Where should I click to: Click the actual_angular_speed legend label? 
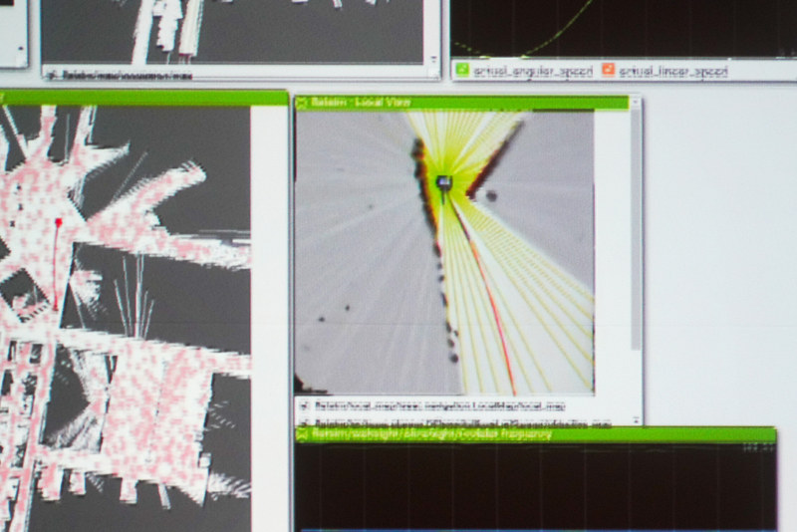pos(533,71)
